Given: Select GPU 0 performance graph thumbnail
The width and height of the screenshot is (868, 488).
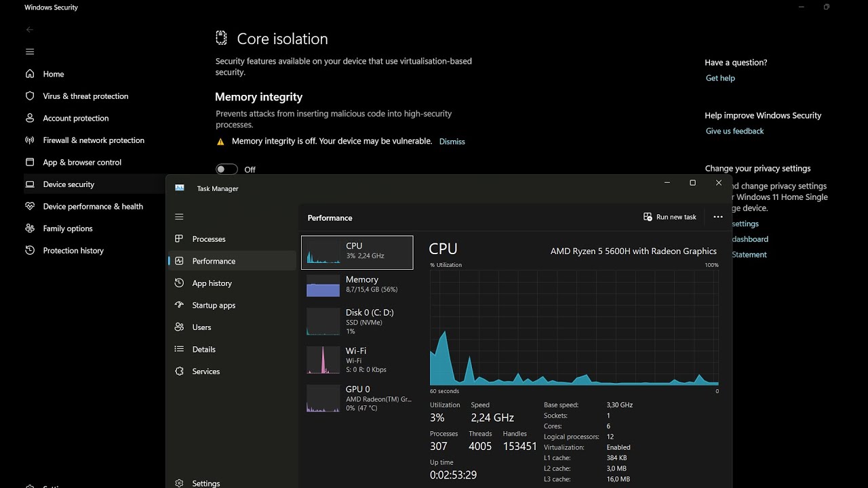Looking at the screenshot, I should pos(323,399).
